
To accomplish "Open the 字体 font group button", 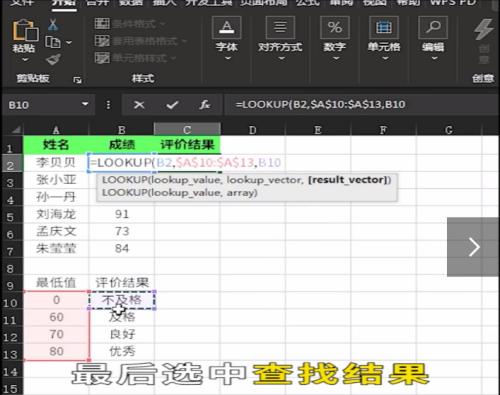I will (x=227, y=38).
